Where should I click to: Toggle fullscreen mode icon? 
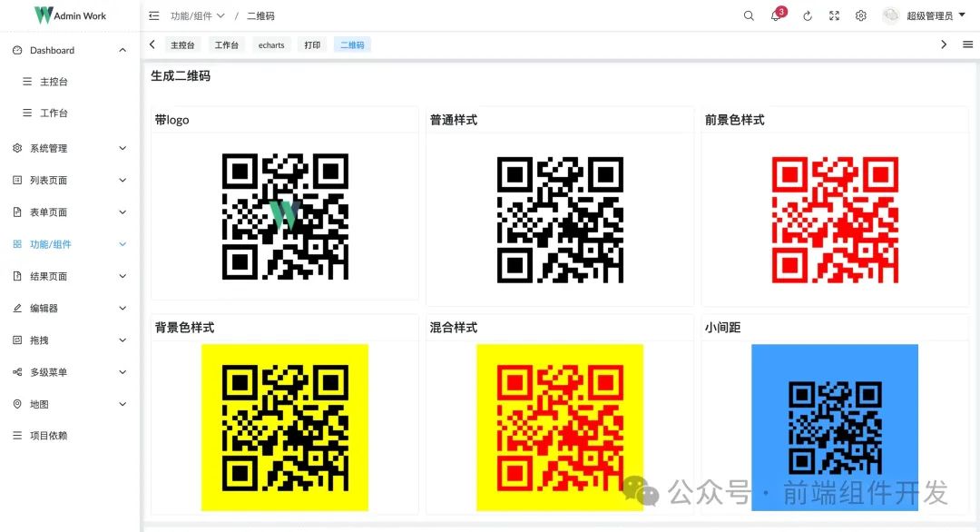coord(834,15)
